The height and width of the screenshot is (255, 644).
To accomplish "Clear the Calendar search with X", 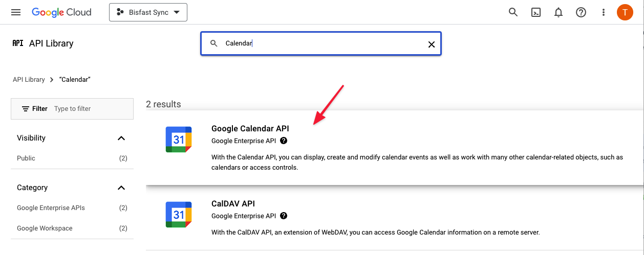I will tap(432, 44).
